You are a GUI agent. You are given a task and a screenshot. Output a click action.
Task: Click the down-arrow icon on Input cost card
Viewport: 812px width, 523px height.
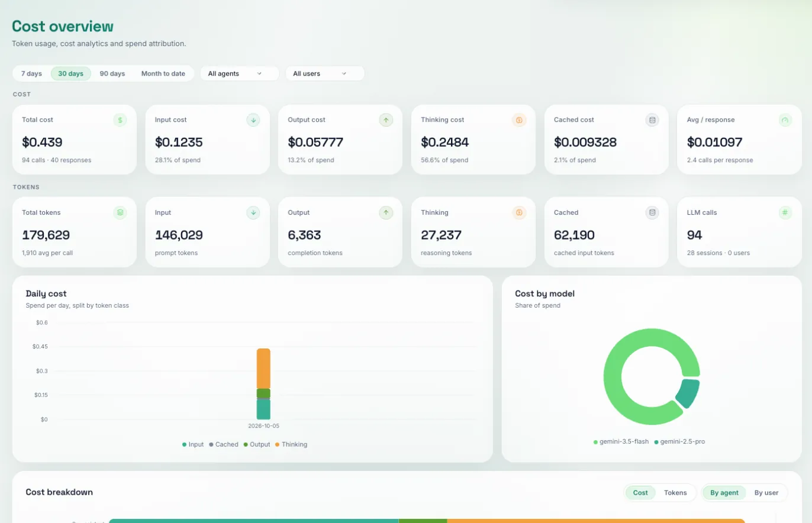[253, 120]
